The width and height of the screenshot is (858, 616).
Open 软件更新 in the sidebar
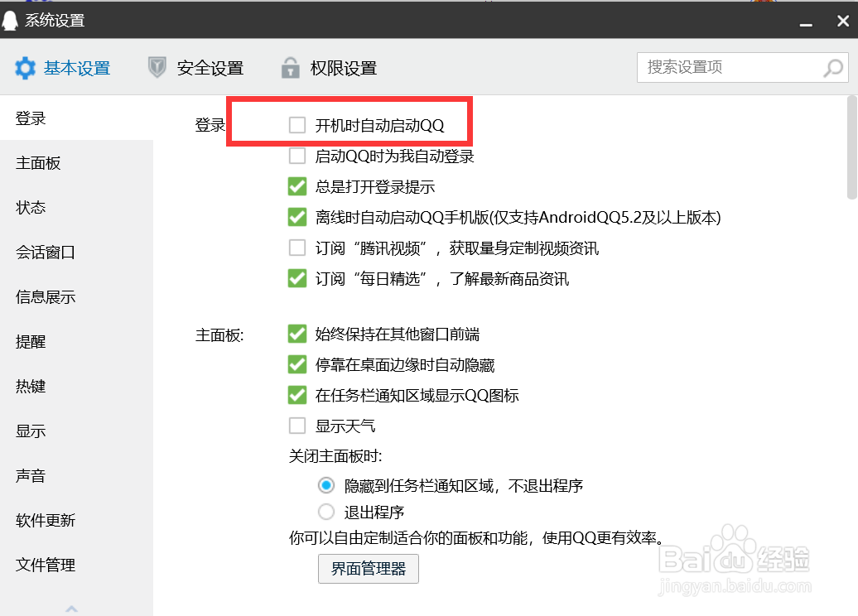76,520
